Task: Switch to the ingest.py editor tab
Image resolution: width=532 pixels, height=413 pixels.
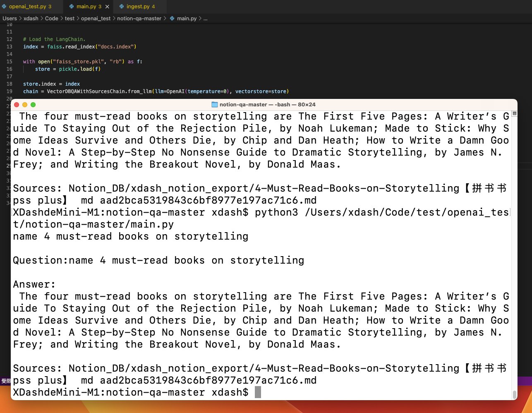Action: [x=140, y=7]
